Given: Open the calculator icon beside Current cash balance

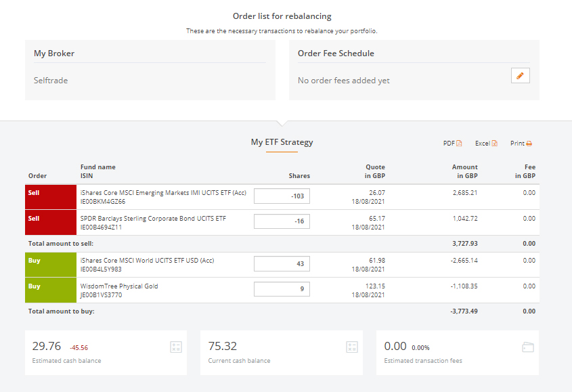Looking at the screenshot, I should coord(352,347).
